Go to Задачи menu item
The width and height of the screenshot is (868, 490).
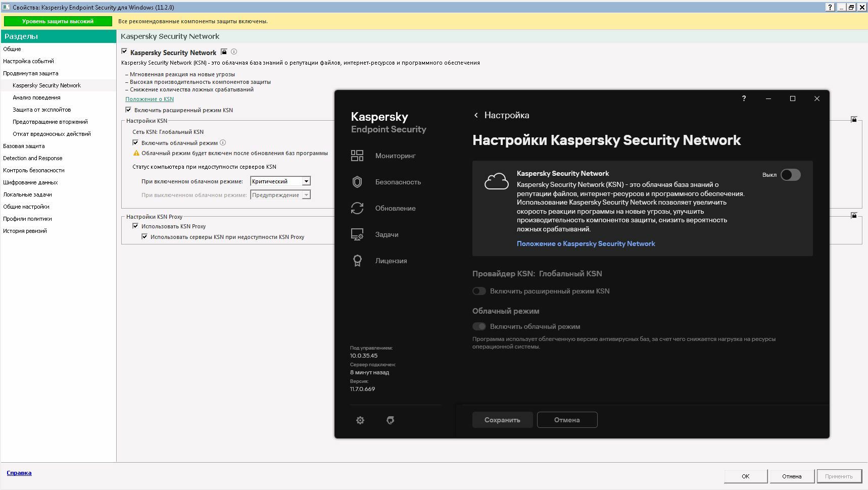click(387, 234)
